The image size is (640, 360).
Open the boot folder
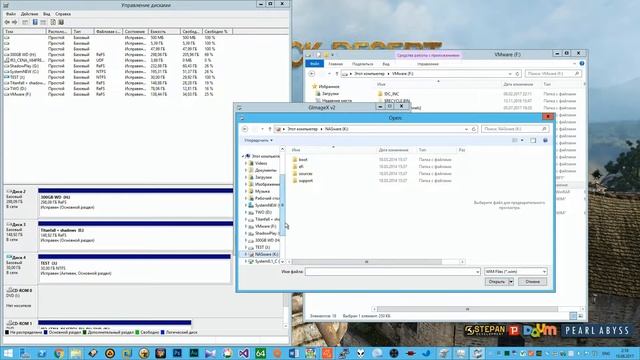[x=303, y=160]
